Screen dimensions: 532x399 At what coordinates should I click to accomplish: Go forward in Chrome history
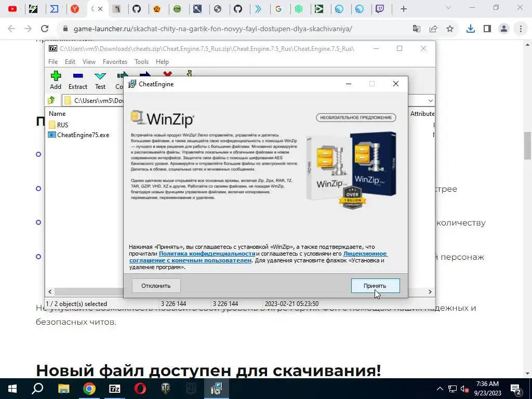coord(28,29)
